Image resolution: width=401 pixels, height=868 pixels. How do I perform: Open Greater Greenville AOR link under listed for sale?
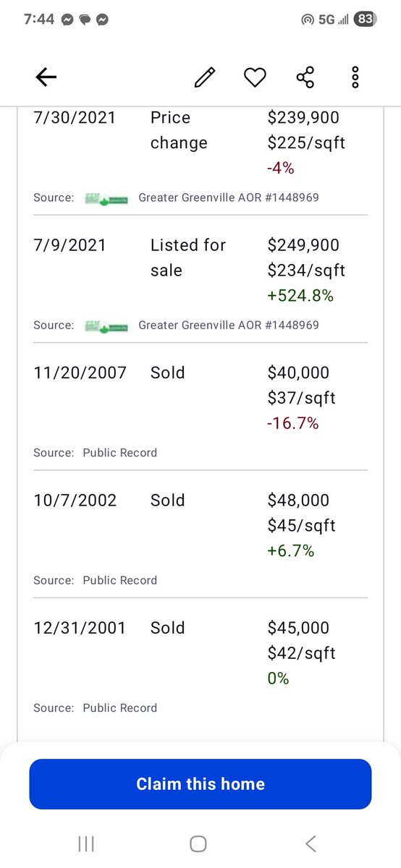(229, 325)
